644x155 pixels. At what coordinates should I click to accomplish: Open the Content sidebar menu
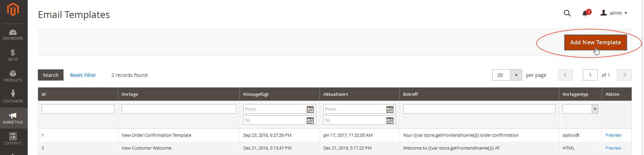(13, 139)
